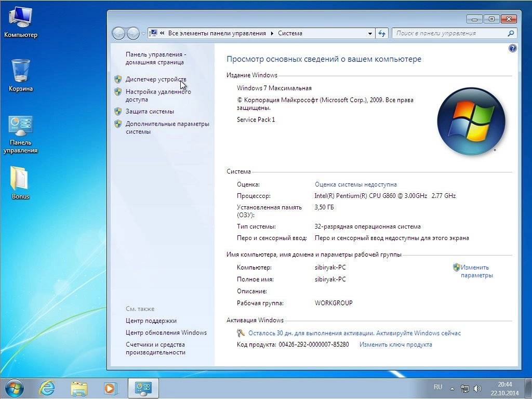Viewport: 532px width, 399px height.
Task: Click the keys icon in activation section
Action: click(241, 333)
